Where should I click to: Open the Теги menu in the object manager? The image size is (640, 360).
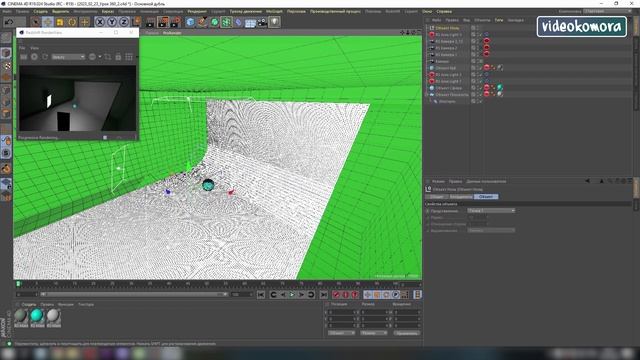click(x=499, y=20)
